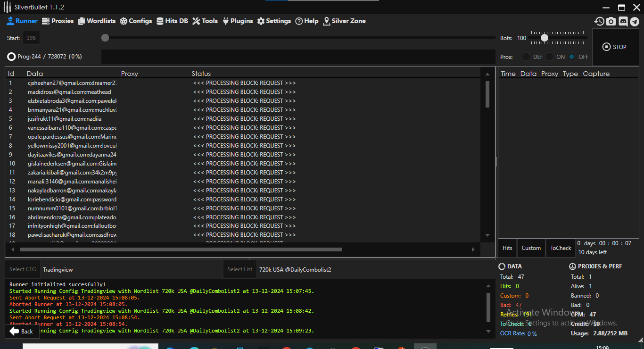Switch to the Runner tab

click(x=22, y=21)
